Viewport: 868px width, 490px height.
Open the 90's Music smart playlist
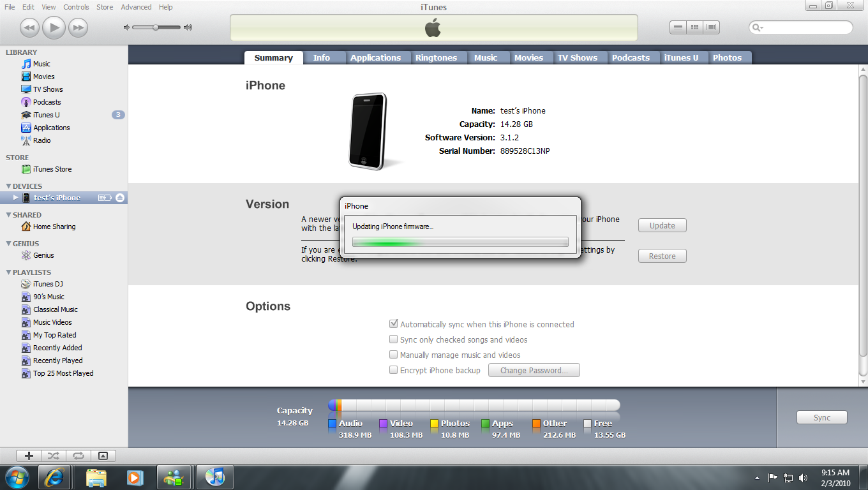click(x=43, y=297)
